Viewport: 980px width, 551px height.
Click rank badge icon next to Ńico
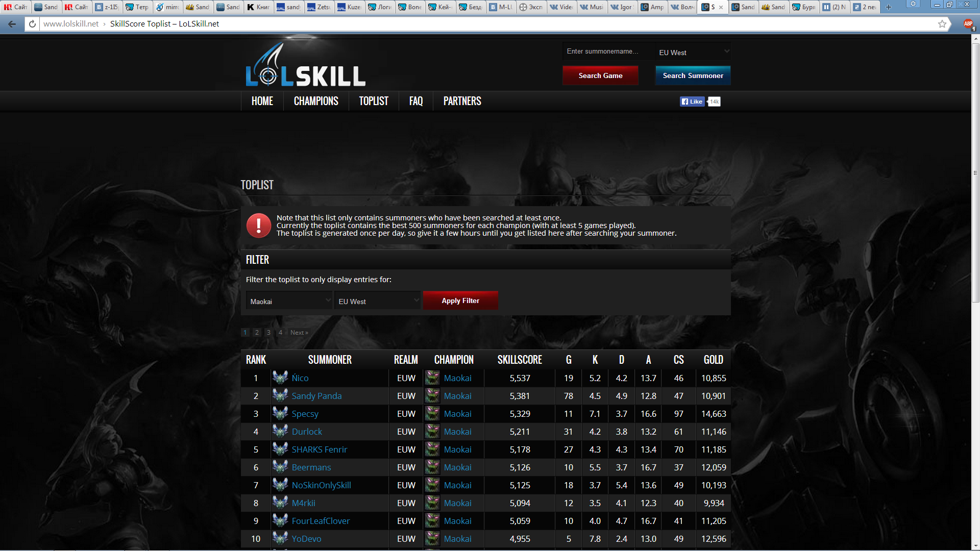280,378
